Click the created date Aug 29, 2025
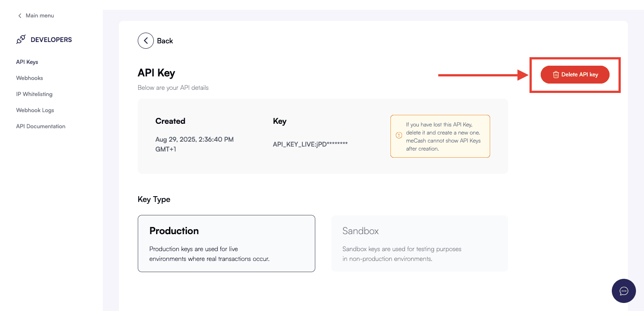Screen dimensions: 644x311 pos(194,139)
